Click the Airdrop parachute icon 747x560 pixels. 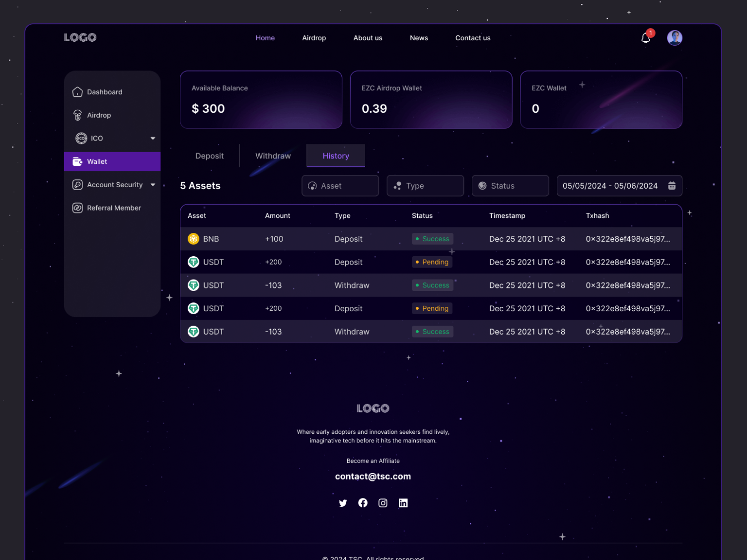coord(77,115)
